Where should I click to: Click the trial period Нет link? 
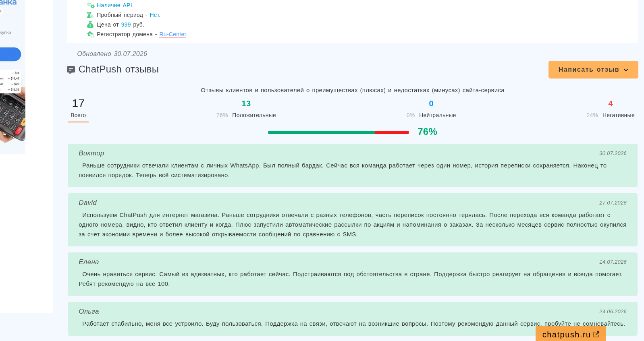click(x=154, y=15)
